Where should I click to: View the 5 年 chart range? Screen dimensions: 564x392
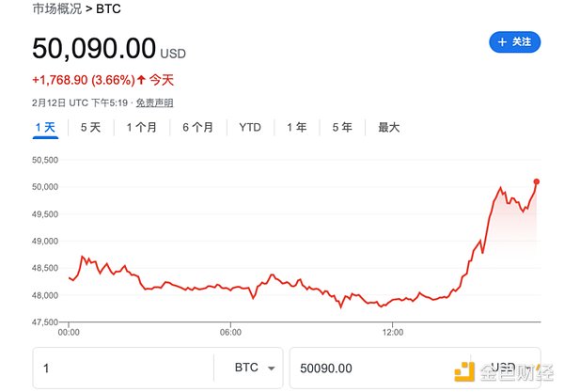(x=341, y=127)
